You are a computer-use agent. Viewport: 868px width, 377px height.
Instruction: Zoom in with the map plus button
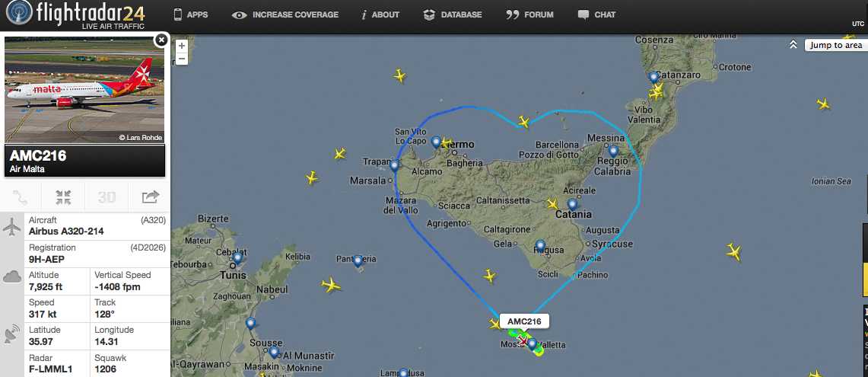coord(182,46)
